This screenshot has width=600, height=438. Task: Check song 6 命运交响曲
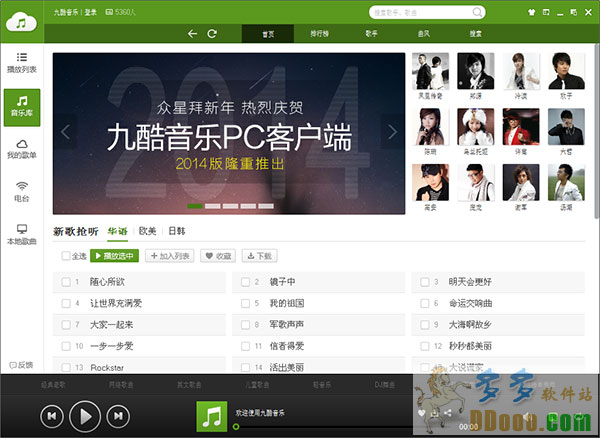[425, 303]
